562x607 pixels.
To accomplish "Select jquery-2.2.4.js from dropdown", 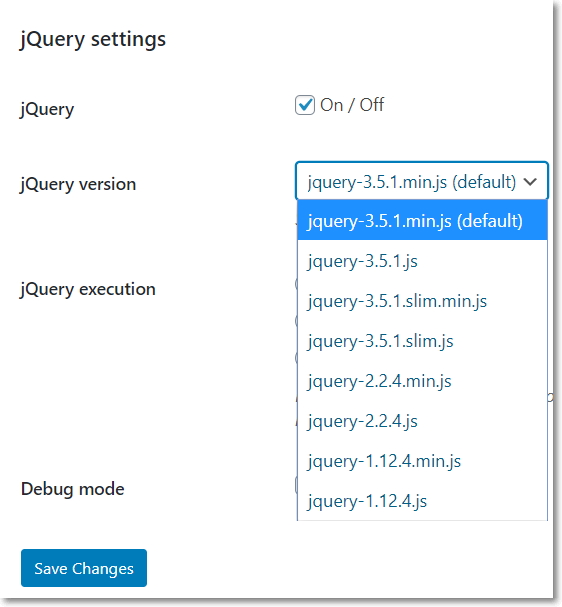I will [422, 421].
